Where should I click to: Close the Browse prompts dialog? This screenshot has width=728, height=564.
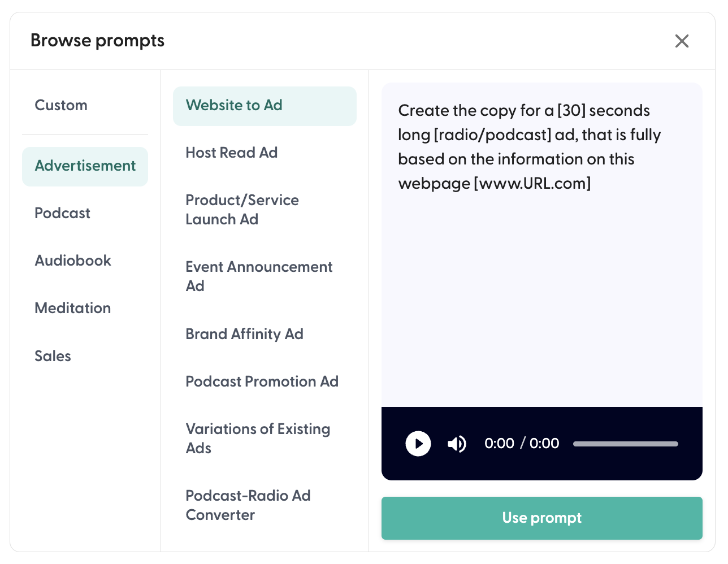[682, 41]
